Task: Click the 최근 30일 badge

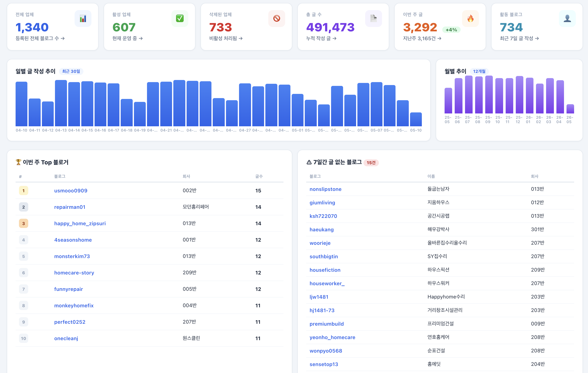Action: click(x=71, y=71)
